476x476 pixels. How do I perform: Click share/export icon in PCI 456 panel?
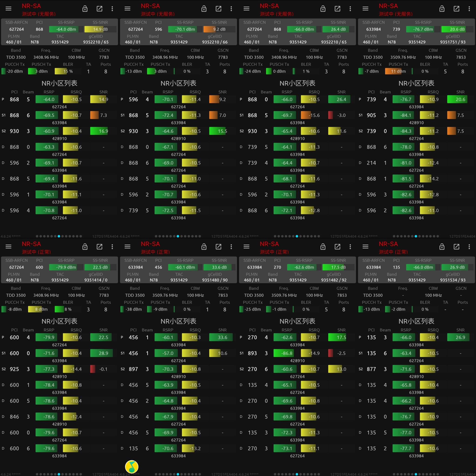218,247
